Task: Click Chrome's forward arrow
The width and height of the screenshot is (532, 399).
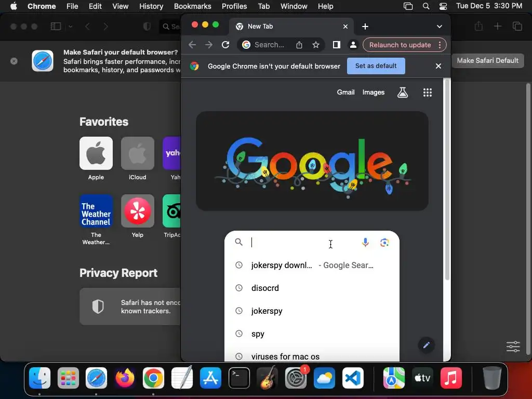Action: [x=209, y=45]
